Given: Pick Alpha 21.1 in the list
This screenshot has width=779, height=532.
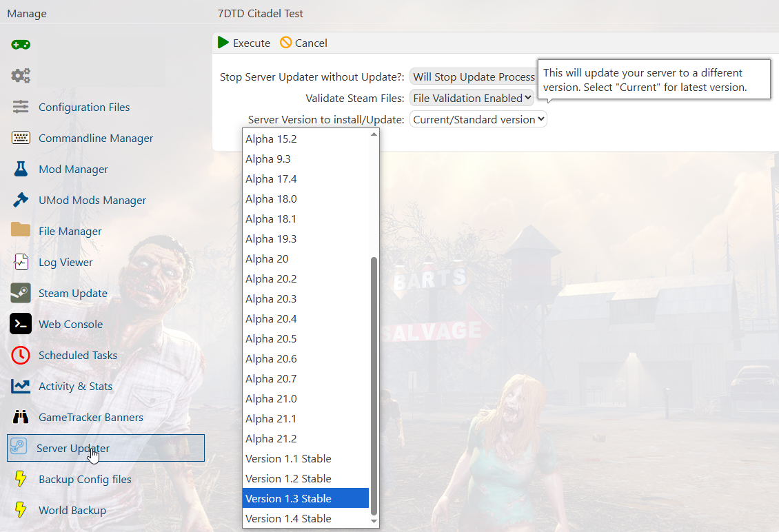Looking at the screenshot, I should 305,418.
